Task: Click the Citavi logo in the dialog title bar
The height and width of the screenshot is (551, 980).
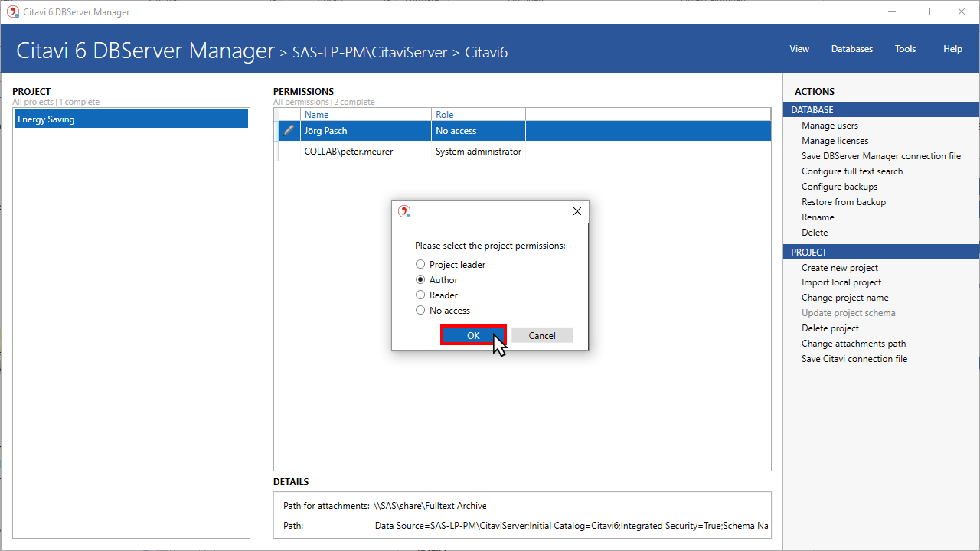Action: 404,211
